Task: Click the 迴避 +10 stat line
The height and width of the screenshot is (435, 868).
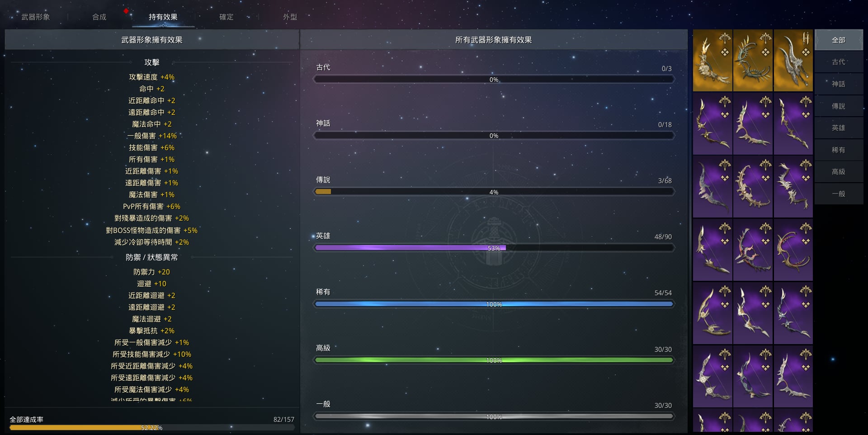Action: (152, 284)
